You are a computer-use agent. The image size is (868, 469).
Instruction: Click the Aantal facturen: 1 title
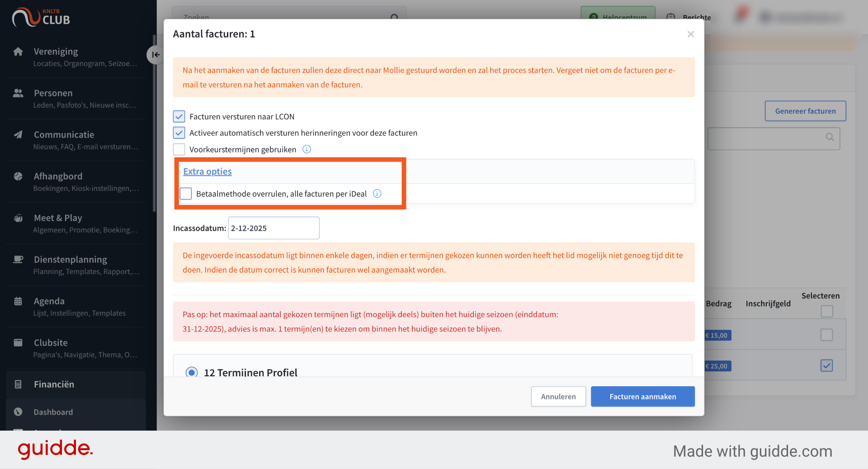click(x=214, y=34)
